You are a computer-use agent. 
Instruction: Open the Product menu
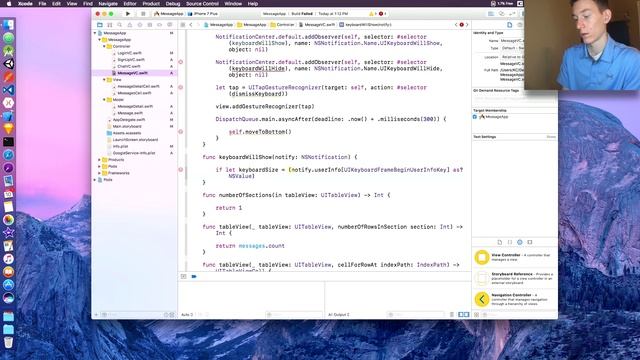[x=151, y=4]
